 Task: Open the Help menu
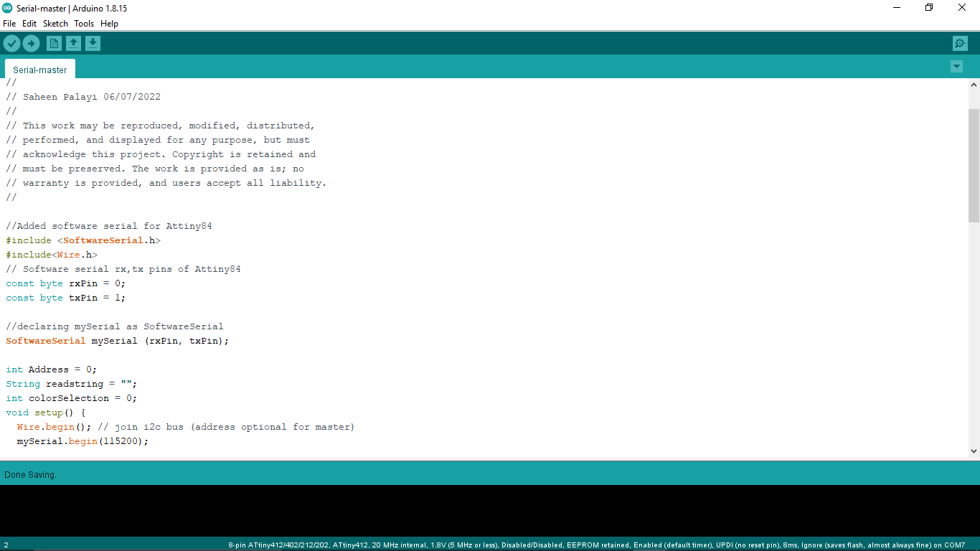pyautogui.click(x=109, y=24)
